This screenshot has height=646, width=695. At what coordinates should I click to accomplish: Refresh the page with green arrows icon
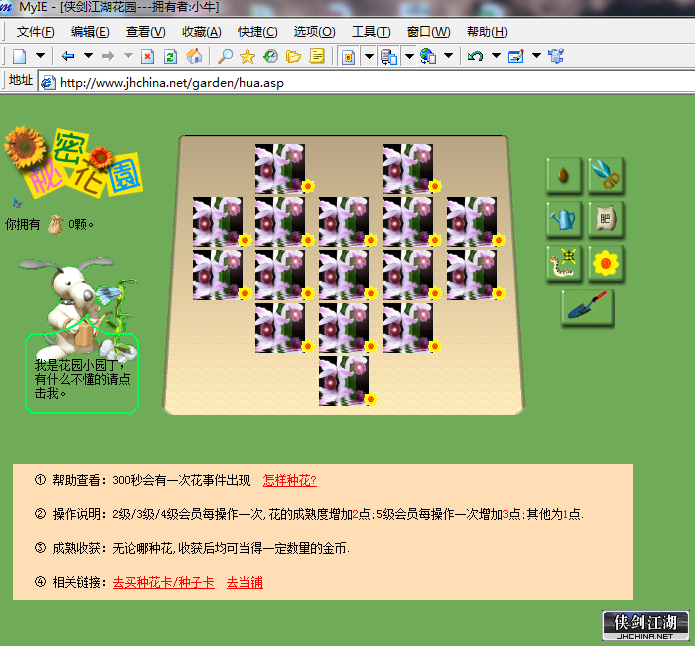pos(171,56)
